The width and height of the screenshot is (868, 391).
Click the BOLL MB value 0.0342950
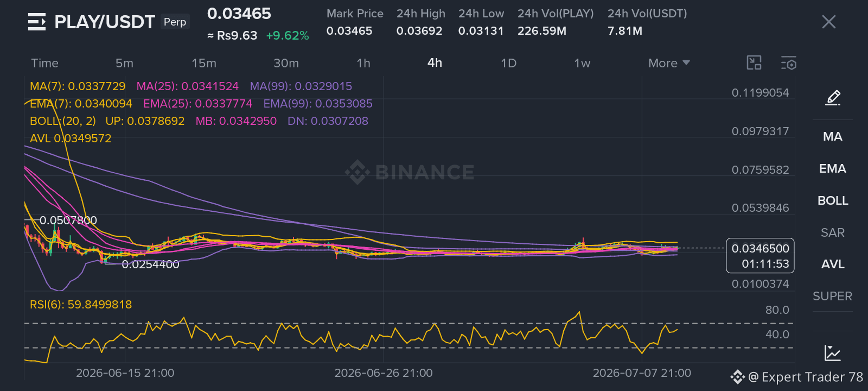pyautogui.click(x=236, y=121)
